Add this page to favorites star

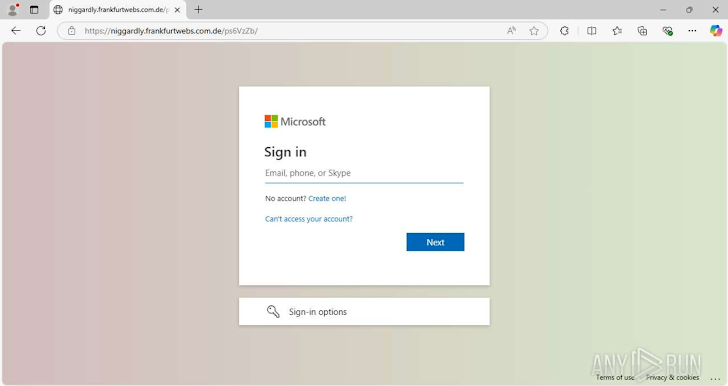(534, 31)
